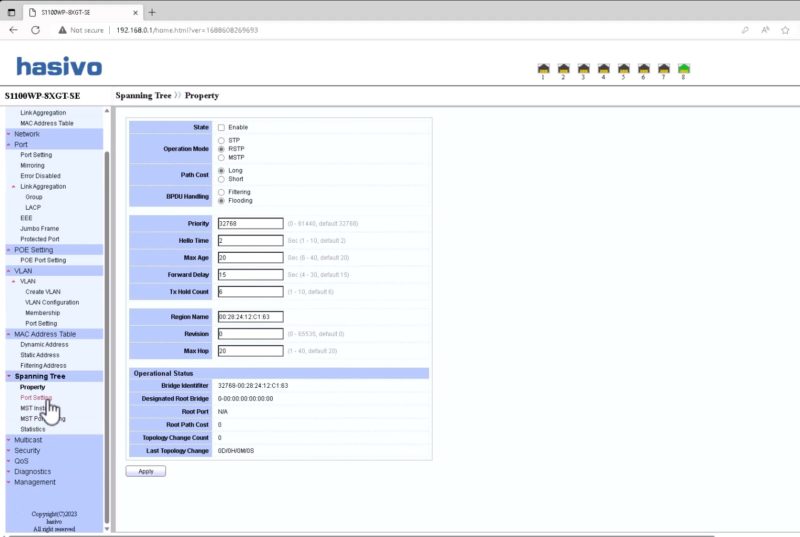Select MSTP operation mode
Viewport: 800px width, 537px height.
coord(221,158)
